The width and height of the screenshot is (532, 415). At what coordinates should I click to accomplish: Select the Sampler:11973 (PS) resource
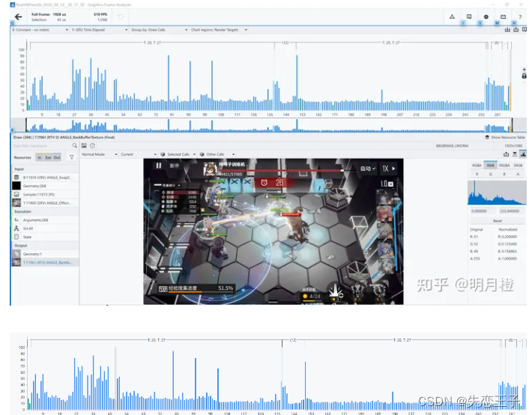[x=45, y=195]
